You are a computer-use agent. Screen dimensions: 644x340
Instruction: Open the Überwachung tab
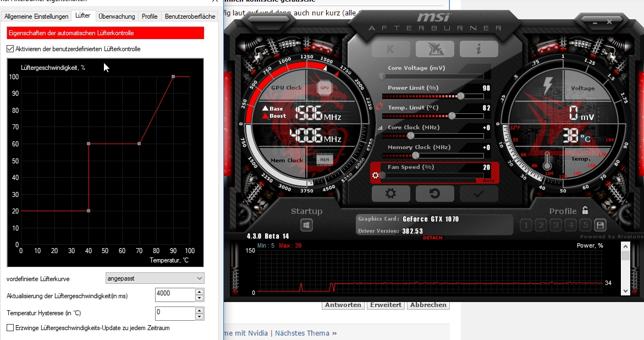[x=117, y=17]
